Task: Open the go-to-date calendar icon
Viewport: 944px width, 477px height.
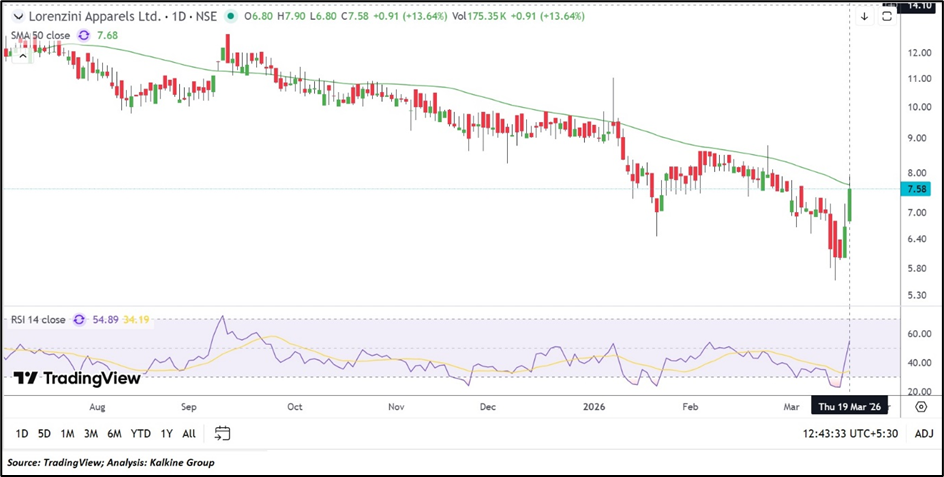Action: point(222,433)
